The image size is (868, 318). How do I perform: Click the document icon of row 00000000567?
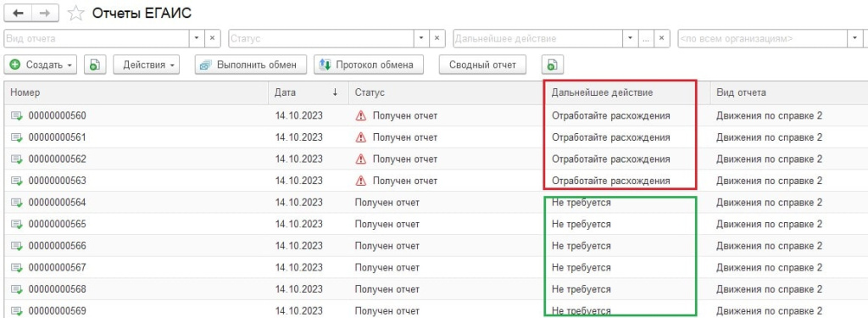(17, 268)
